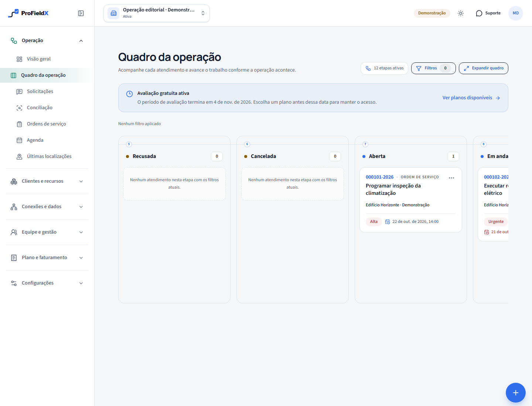Expand Clientes e recursos section

[x=47, y=181]
